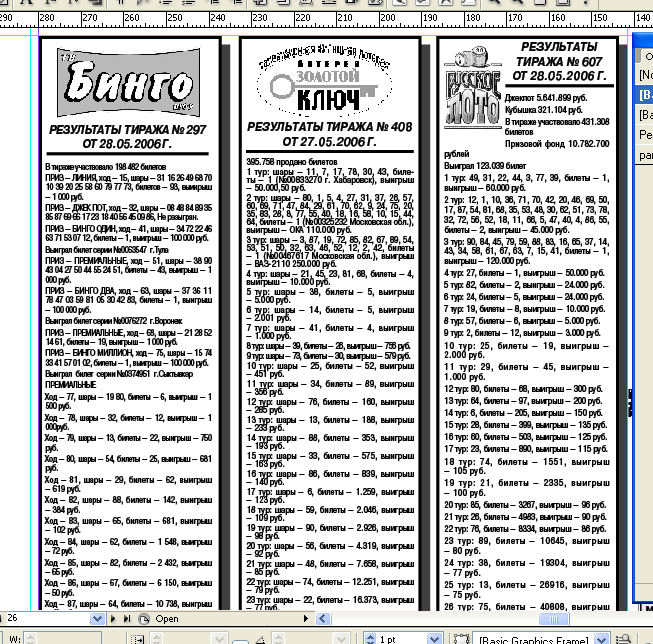Click '8 тур: шары – 39, билеты – 28' line
Image resolution: width=653 pixels, height=644 pixels.
click(x=328, y=345)
